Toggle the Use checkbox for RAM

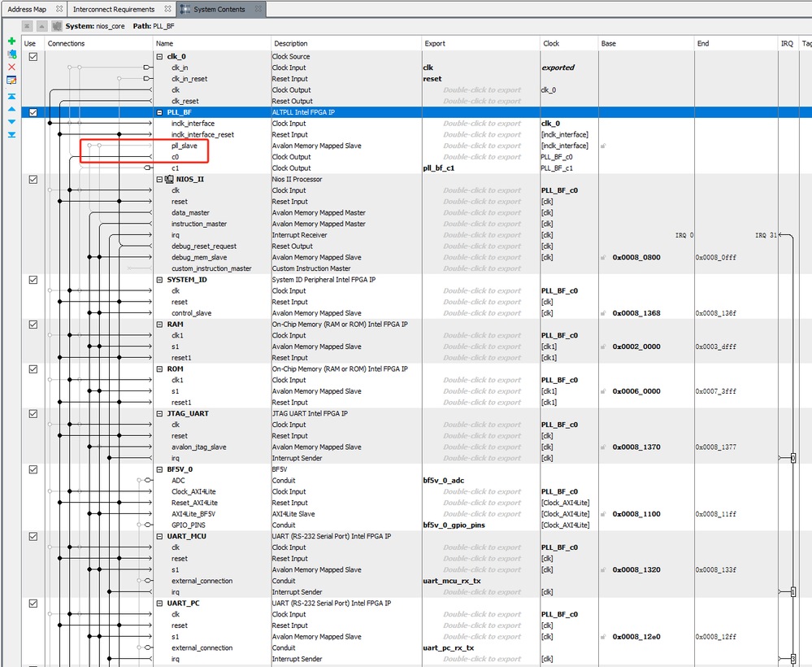(x=33, y=325)
